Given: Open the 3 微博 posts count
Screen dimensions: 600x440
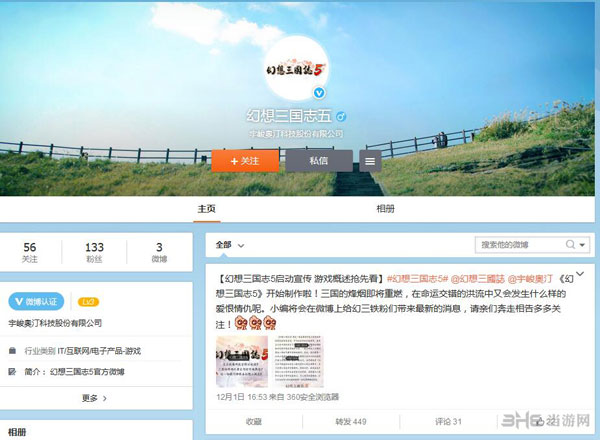Looking at the screenshot, I should 158,253.
